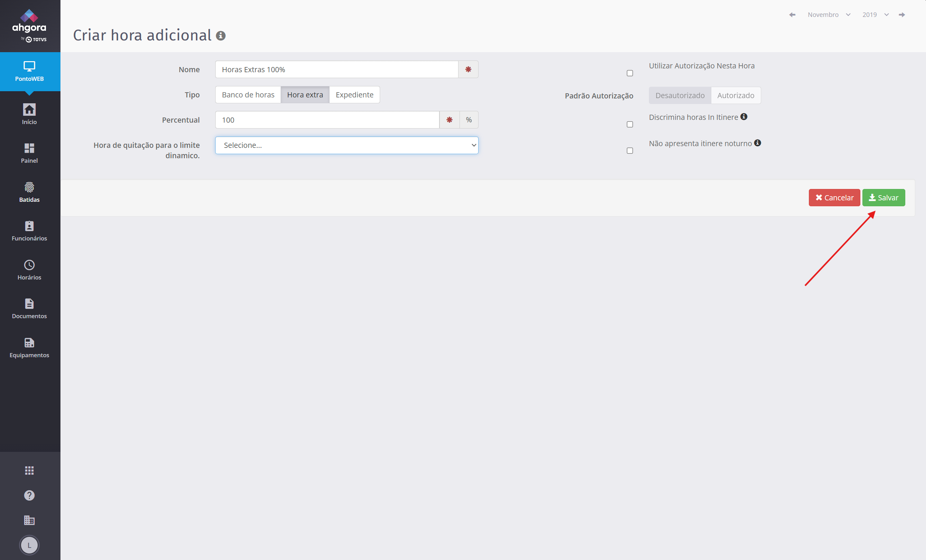Open the apps grid icon

pyautogui.click(x=29, y=470)
